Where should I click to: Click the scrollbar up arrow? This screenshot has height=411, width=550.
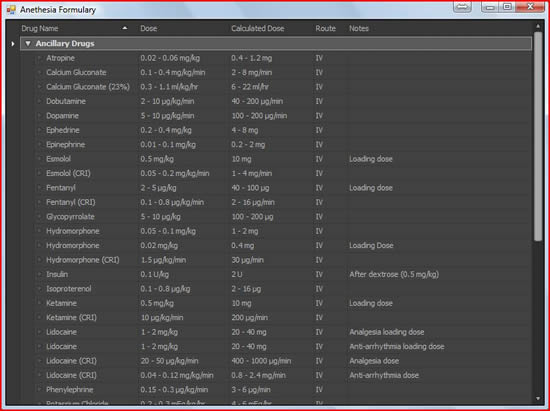(x=538, y=26)
